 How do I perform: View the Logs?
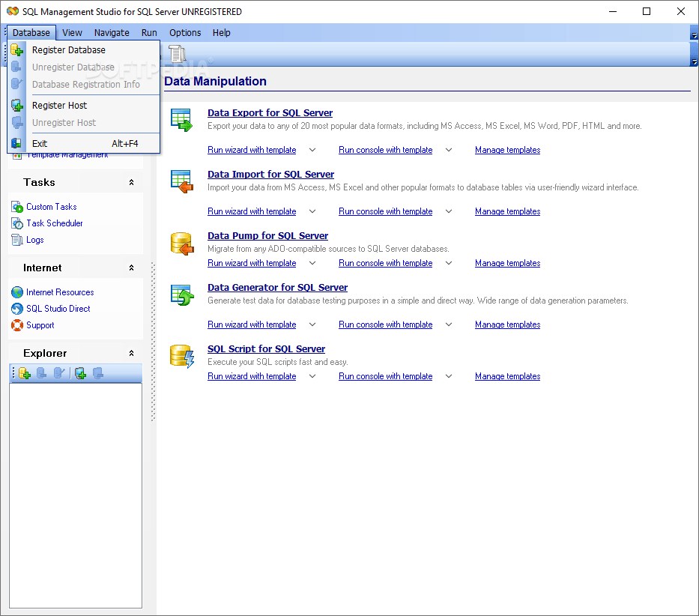click(x=34, y=239)
